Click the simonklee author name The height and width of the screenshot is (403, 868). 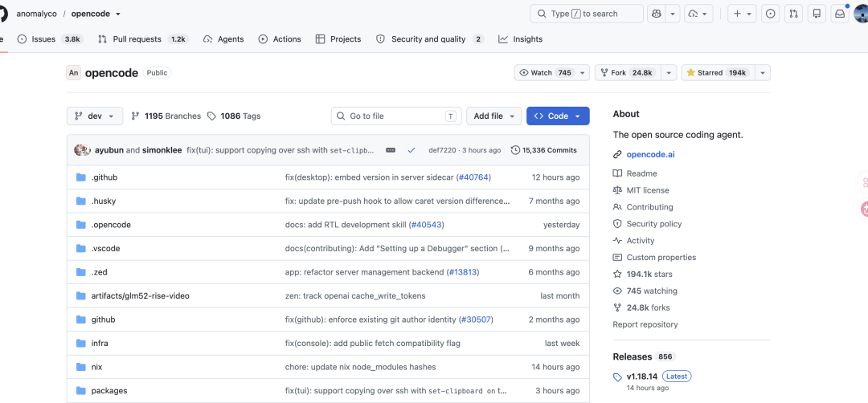(x=162, y=150)
